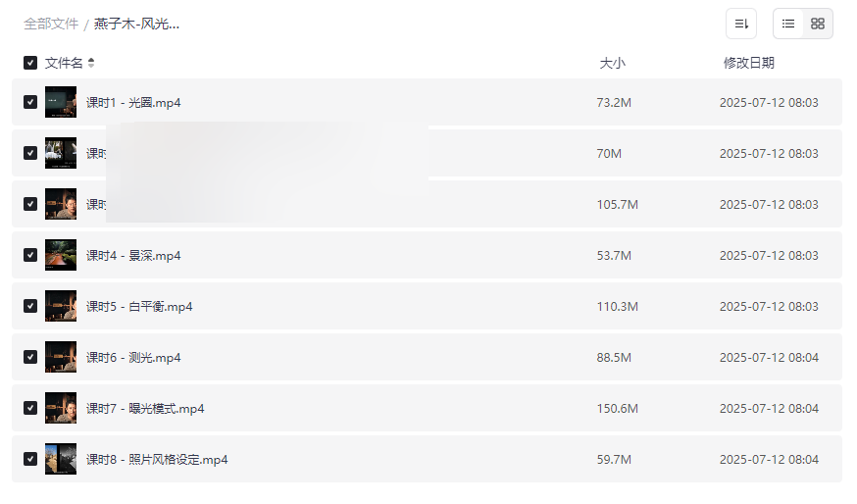Switch to list view
Image resolution: width=857 pixels, height=504 pixels.
pyautogui.click(x=788, y=24)
